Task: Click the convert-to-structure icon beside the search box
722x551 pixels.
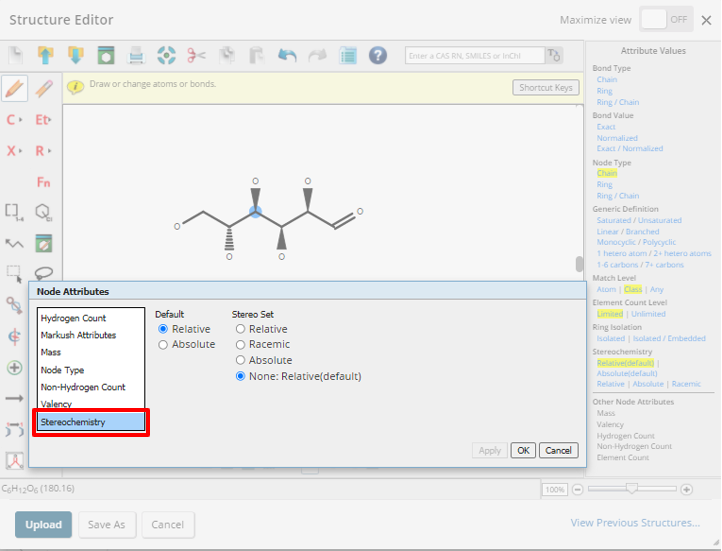Action: click(x=554, y=56)
